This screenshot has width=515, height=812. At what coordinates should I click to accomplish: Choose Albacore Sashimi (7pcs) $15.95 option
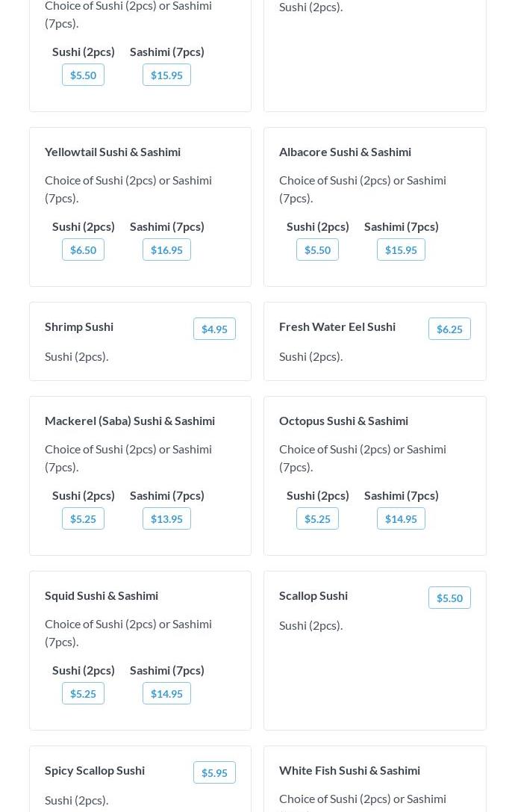coord(401,250)
